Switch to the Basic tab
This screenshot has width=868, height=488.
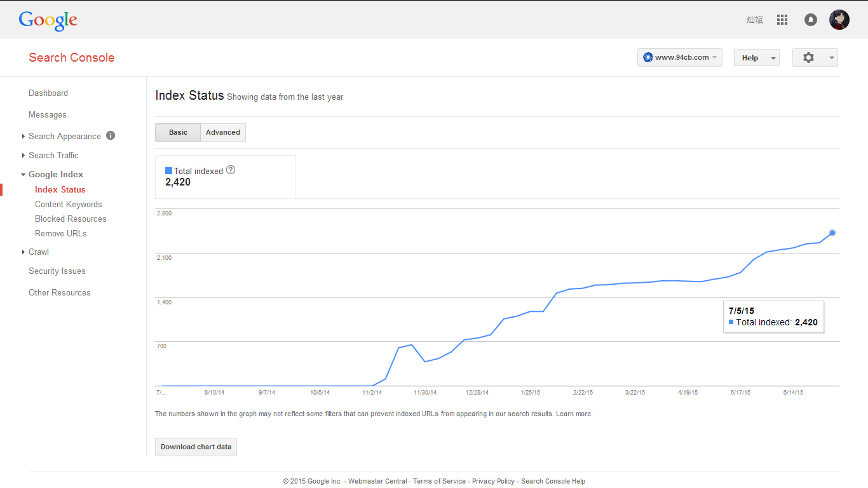coord(178,132)
